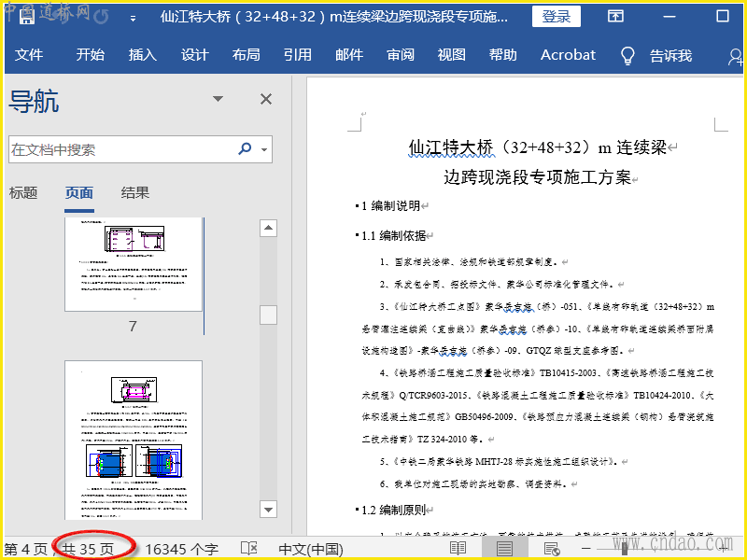Screen dimensions: 747x560
Task: Click the 16345 个字 word count
Action: tap(181, 549)
